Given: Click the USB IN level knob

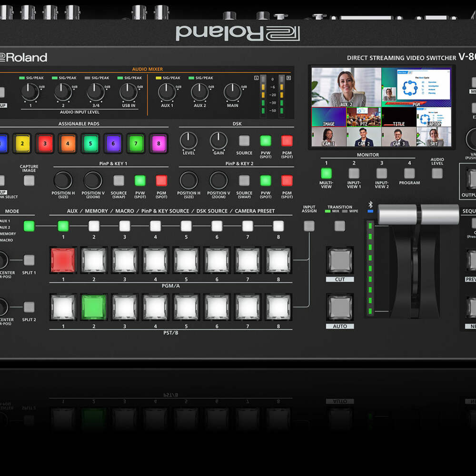Looking at the screenshot, I should [x=129, y=92].
